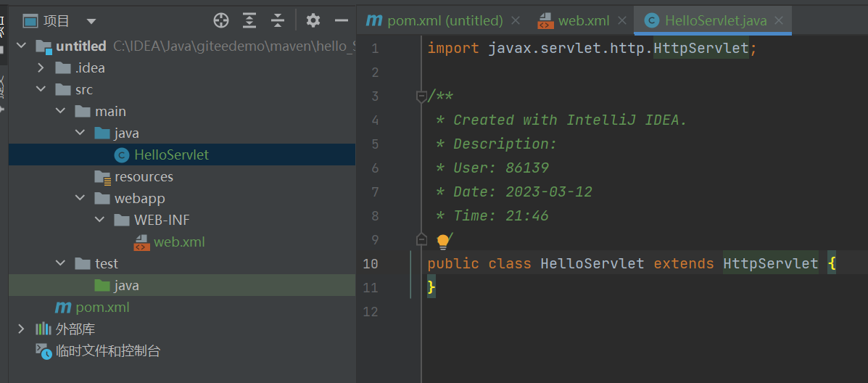Click the HelloServlet class icon in tree

(122, 155)
